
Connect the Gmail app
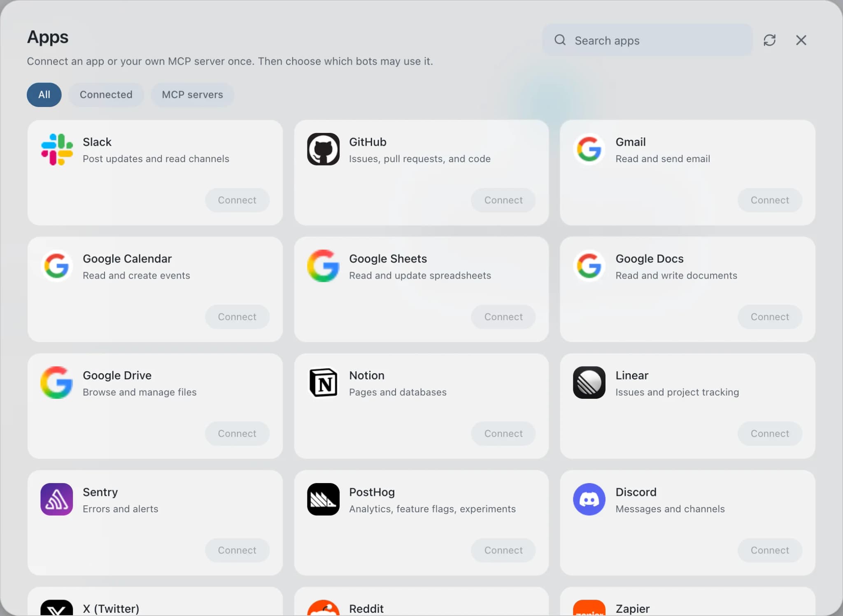(x=770, y=200)
